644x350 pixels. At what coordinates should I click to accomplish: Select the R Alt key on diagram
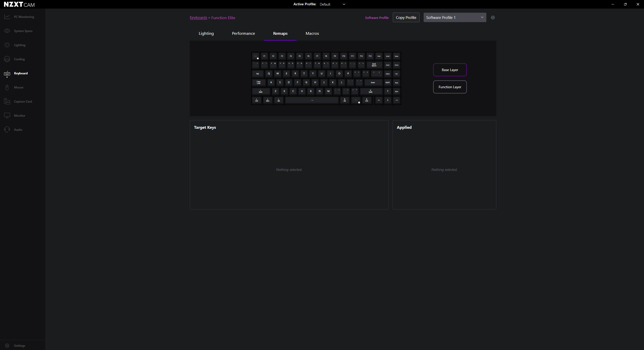click(x=345, y=100)
